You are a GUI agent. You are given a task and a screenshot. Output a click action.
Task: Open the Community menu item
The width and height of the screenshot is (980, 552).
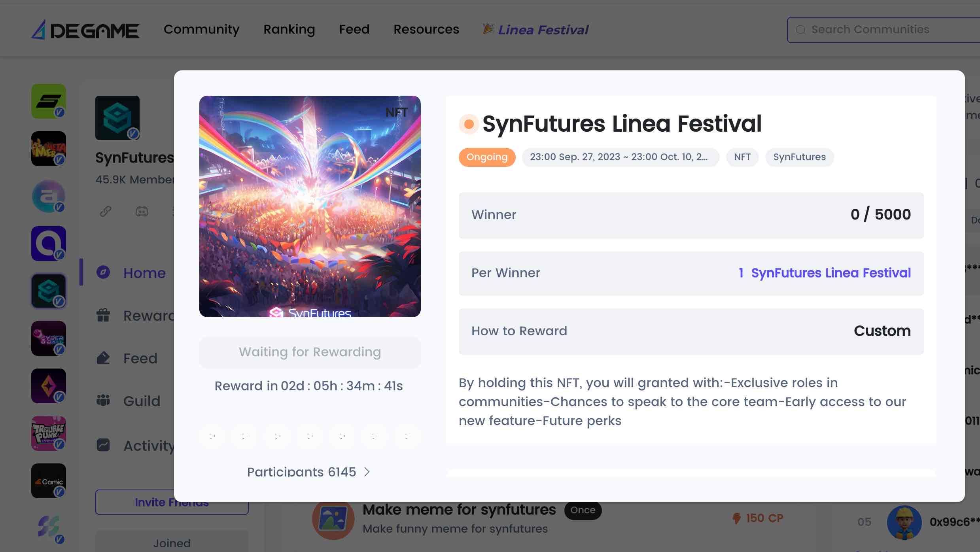(x=201, y=30)
